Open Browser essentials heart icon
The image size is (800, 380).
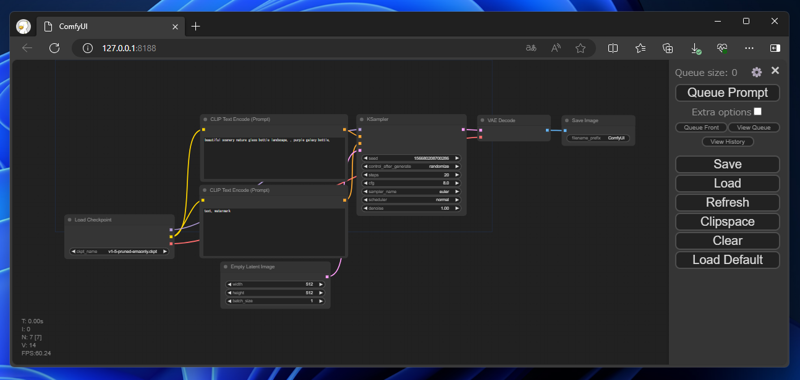(x=722, y=48)
